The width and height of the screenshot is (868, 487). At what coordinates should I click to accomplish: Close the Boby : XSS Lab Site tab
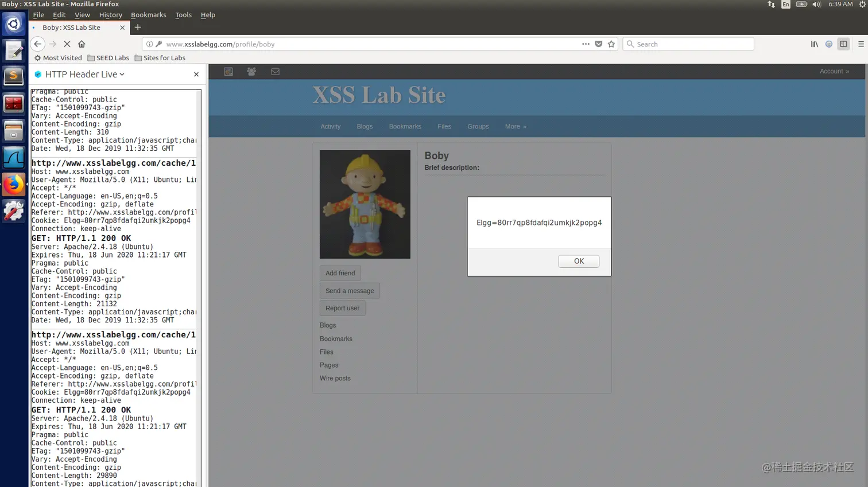pos(122,28)
